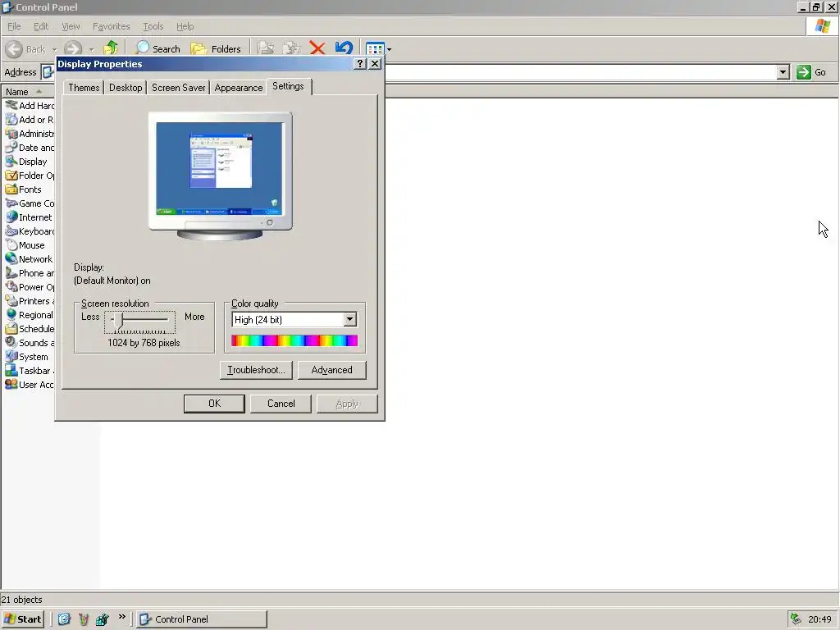This screenshot has height=630, width=840.
Task: Select the Scheduled Tasks icon
Action: tap(11, 328)
